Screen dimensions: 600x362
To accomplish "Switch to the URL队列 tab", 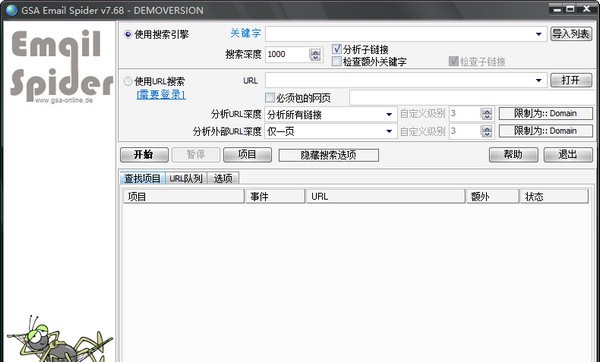I will click(x=186, y=178).
